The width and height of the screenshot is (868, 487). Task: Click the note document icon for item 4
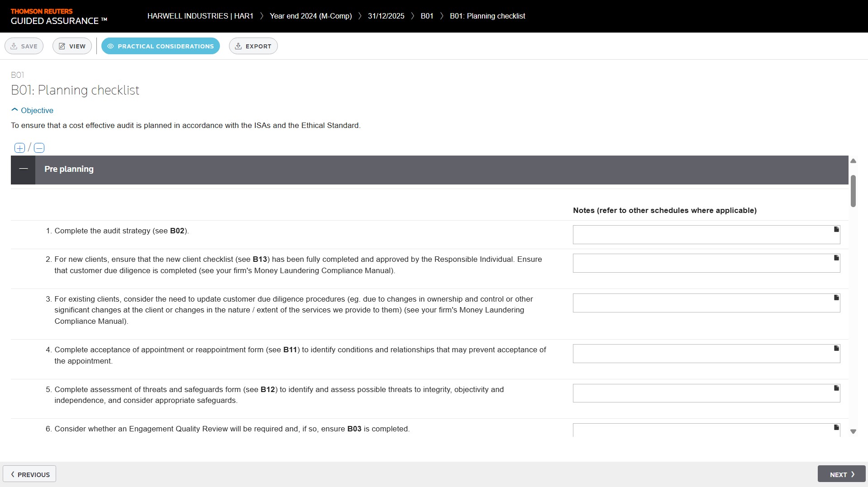coord(836,349)
